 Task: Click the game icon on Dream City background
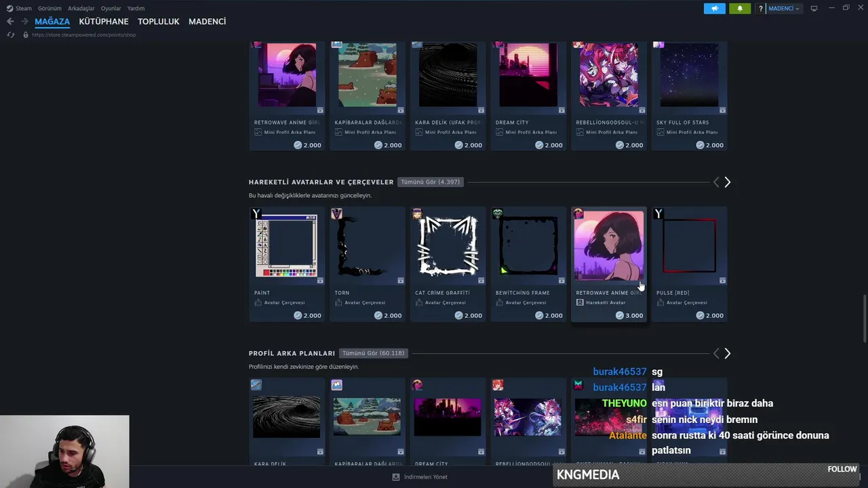pos(417,385)
